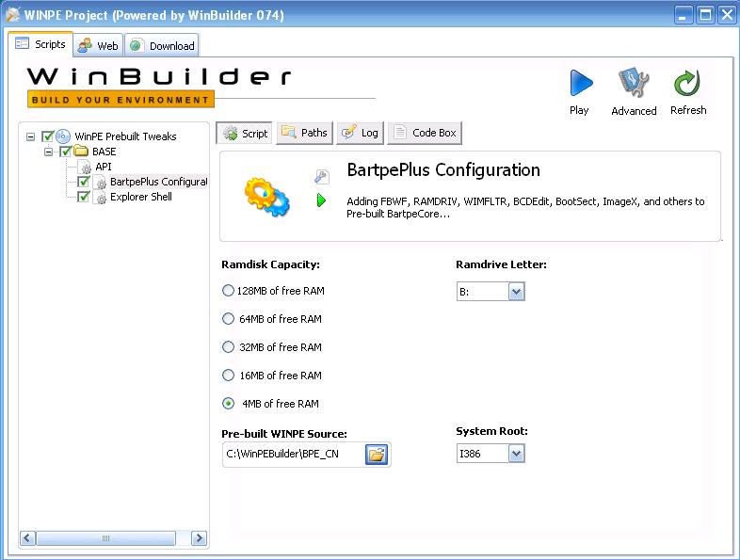
Task: Close the WinBuilder window
Action: click(x=727, y=15)
